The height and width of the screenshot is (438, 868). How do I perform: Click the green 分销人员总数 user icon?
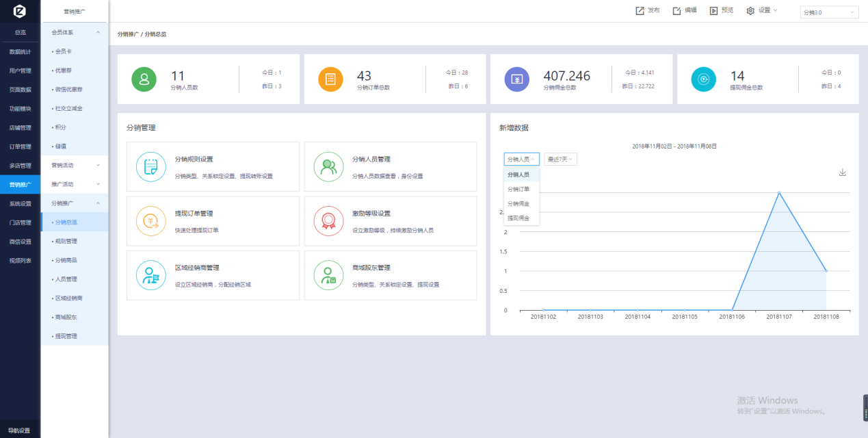point(144,79)
